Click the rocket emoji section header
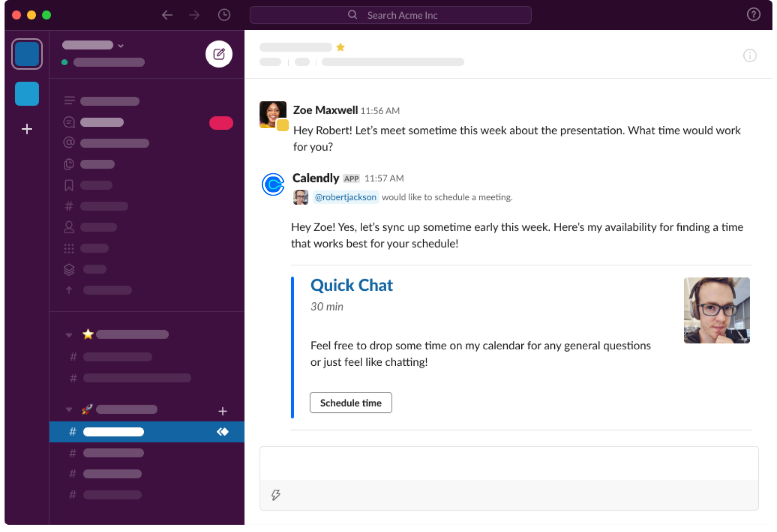The image size is (777, 532). click(x=87, y=409)
